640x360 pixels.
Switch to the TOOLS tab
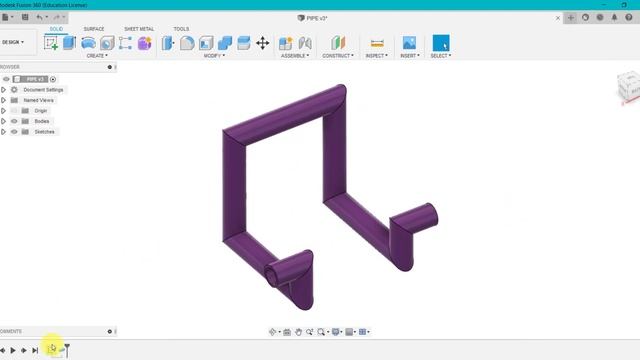(181, 29)
